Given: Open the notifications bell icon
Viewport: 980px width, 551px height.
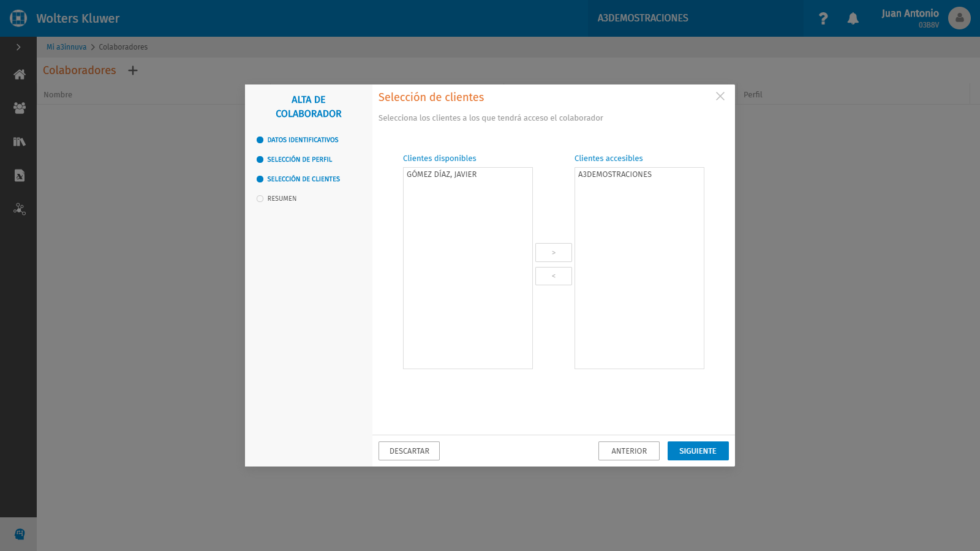Looking at the screenshot, I should click(x=853, y=18).
